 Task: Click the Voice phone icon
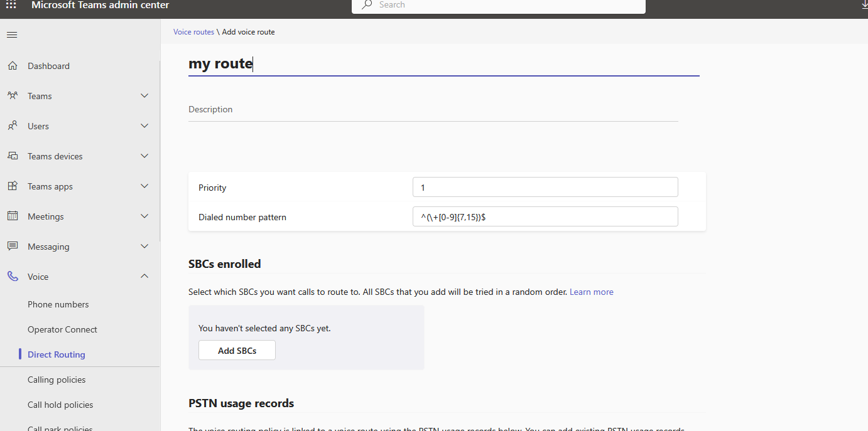pos(13,277)
